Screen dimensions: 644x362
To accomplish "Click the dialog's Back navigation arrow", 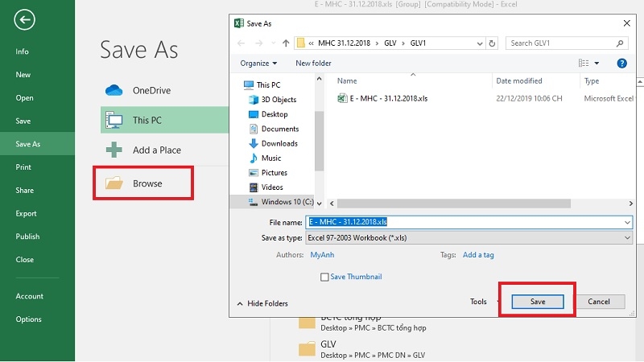I will coord(241,43).
